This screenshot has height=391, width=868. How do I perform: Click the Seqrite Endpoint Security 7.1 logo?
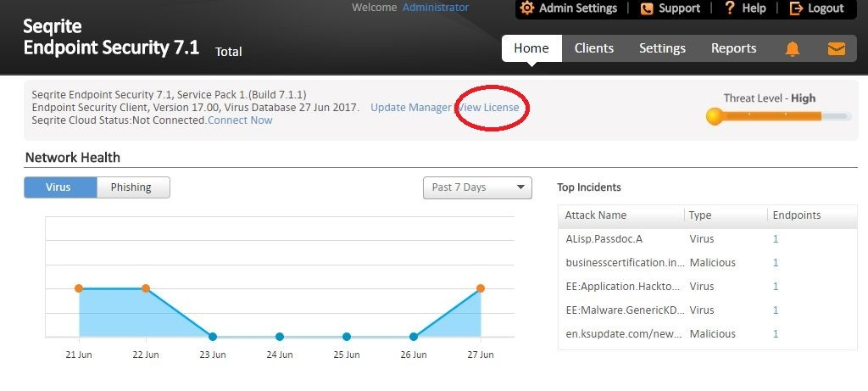(111, 37)
